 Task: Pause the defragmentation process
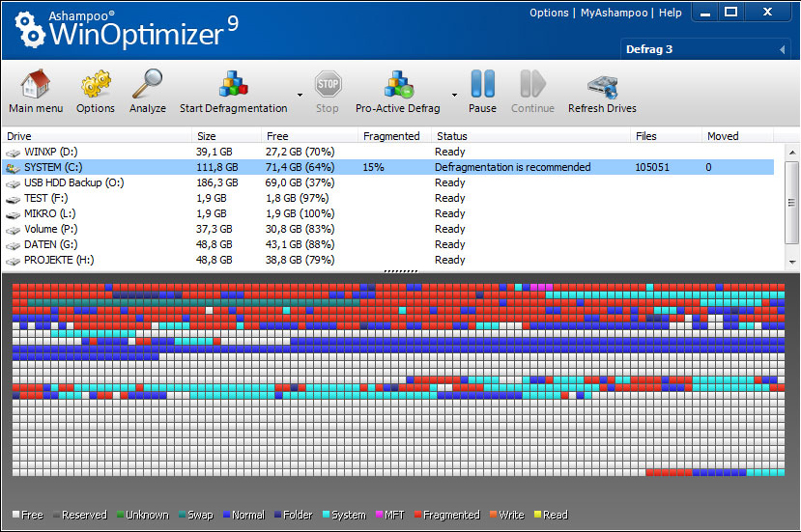point(482,85)
